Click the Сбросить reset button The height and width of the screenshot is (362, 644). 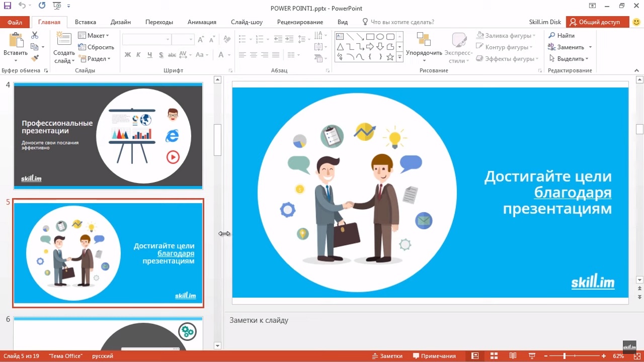(x=96, y=47)
